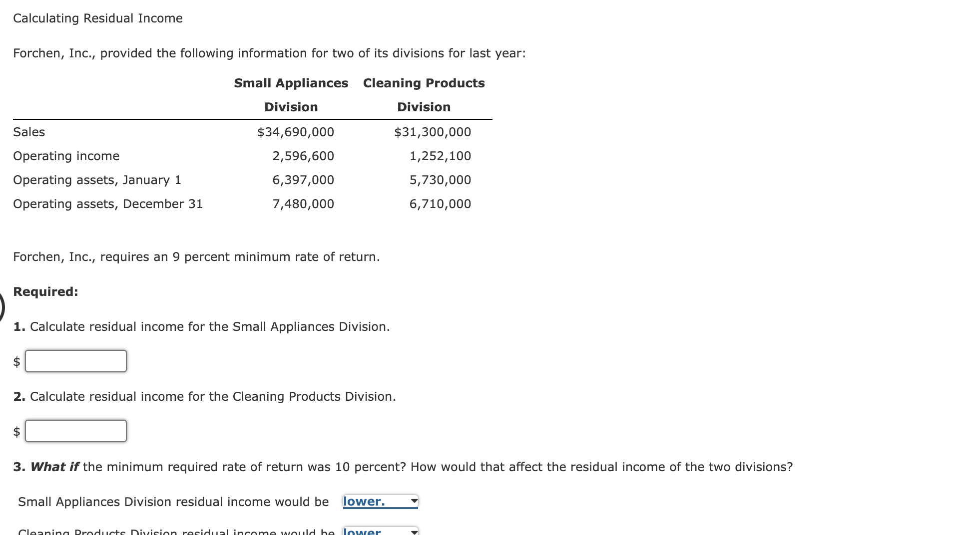Click the dollar sign before the first answer field
Screen dimensions: 980x535
point(17,361)
